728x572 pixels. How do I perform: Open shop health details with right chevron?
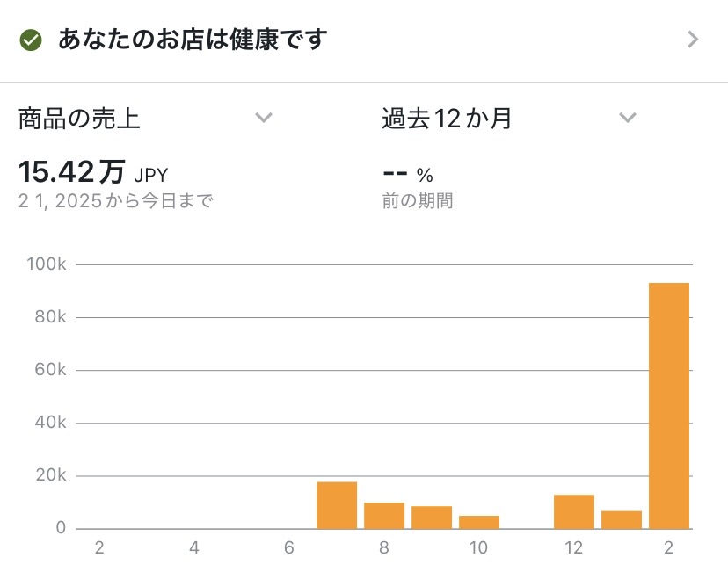pos(693,40)
